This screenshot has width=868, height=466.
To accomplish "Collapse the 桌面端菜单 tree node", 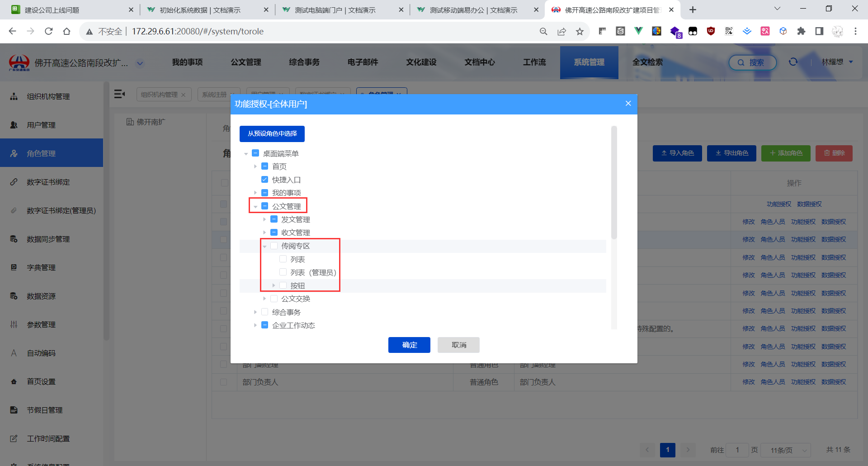I will [x=246, y=154].
